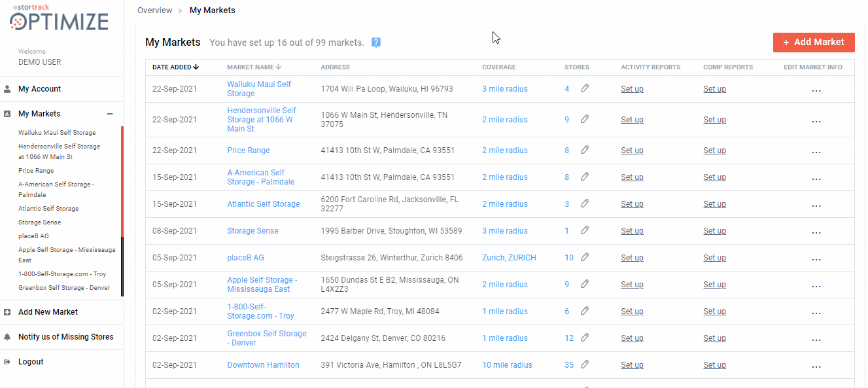Go to Overview in the breadcrumb
868x388 pixels.
(155, 10)
